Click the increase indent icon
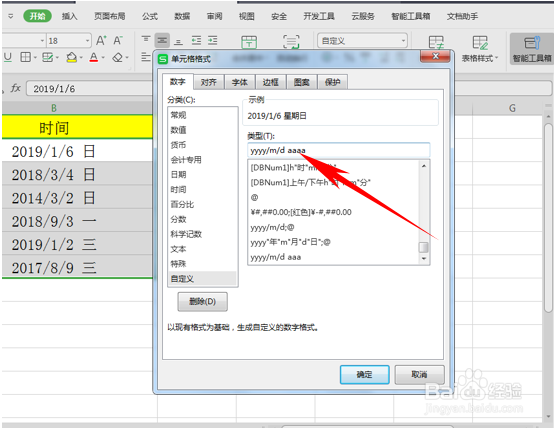Screen dimensions: 554x428 (213, 41)
